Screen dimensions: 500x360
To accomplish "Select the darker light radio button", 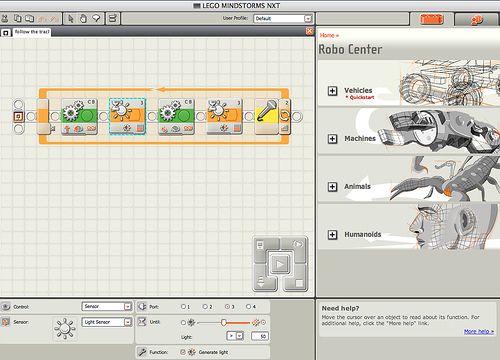I will tap(183, 322).
